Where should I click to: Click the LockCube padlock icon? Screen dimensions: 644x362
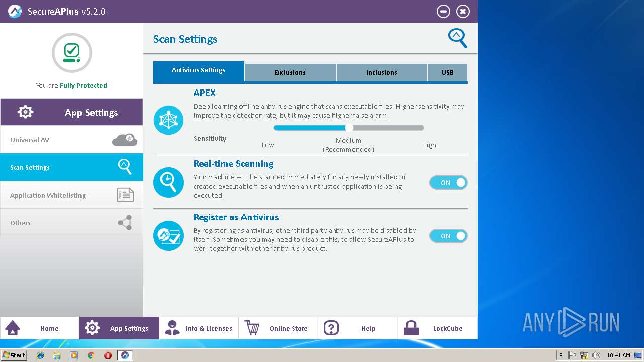pos(411,328)
